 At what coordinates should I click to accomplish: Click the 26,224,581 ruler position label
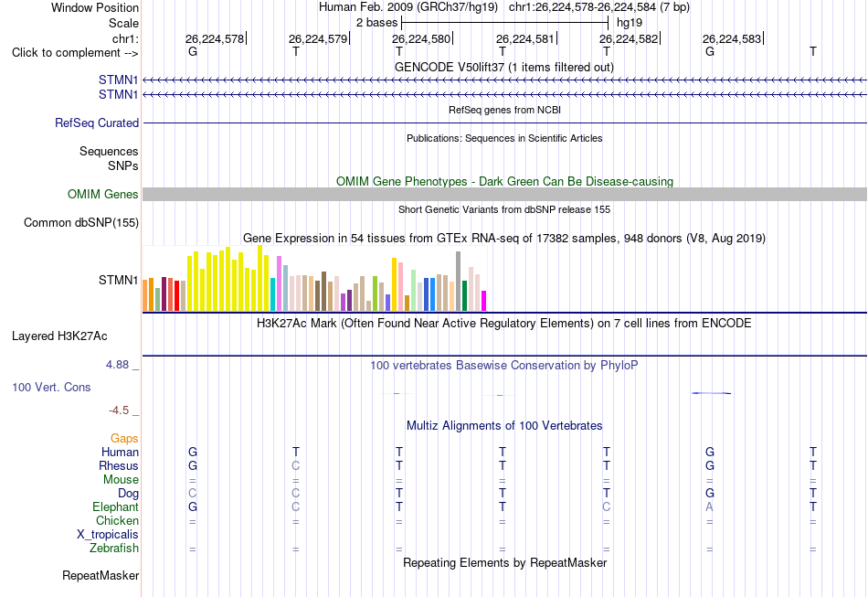coord(525,38)
